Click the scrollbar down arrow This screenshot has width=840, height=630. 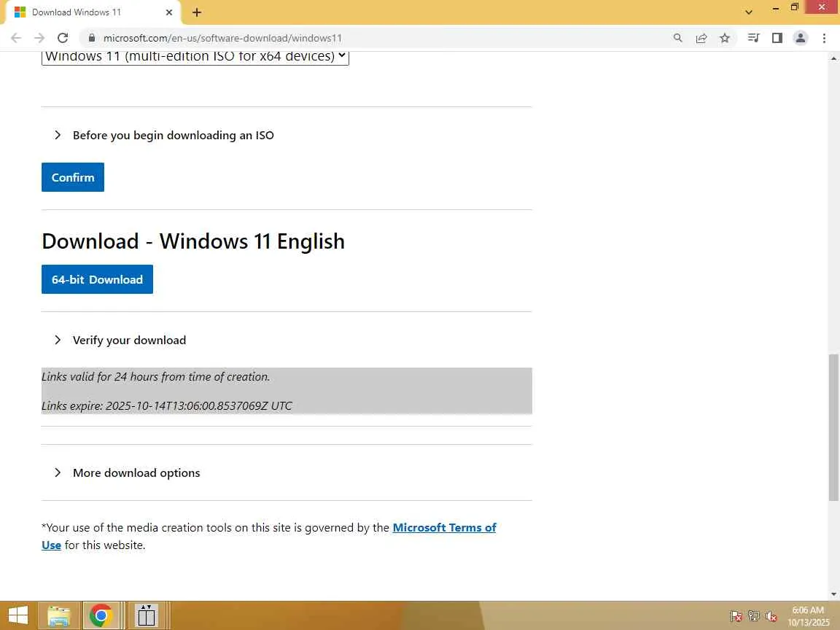pyautogui.click(x=833, y=594)
